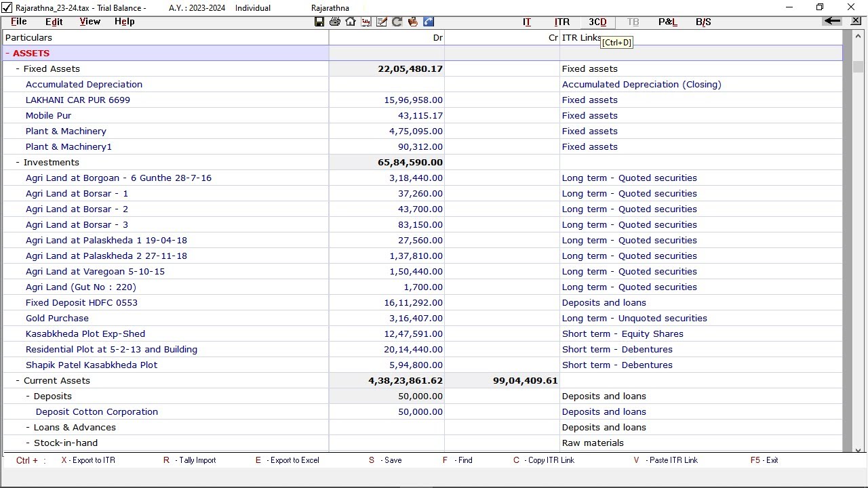Click the back arrow icon
The image size is (868, 488).
pyautogui.click(x=832, y=21)
